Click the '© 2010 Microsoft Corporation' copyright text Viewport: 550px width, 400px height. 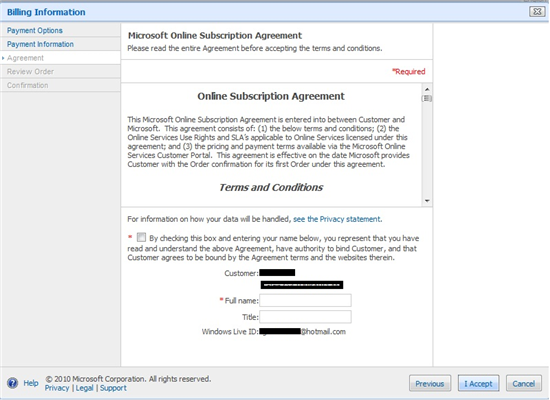128,379
